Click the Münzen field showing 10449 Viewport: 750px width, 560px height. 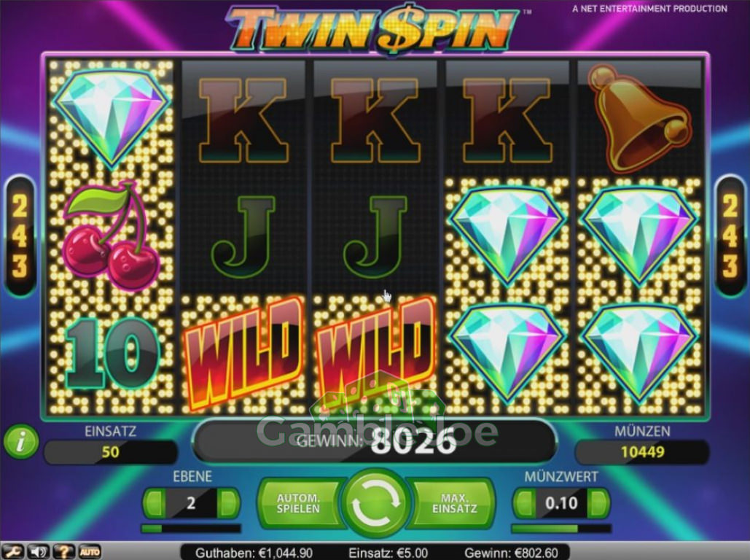coord(642,452)
